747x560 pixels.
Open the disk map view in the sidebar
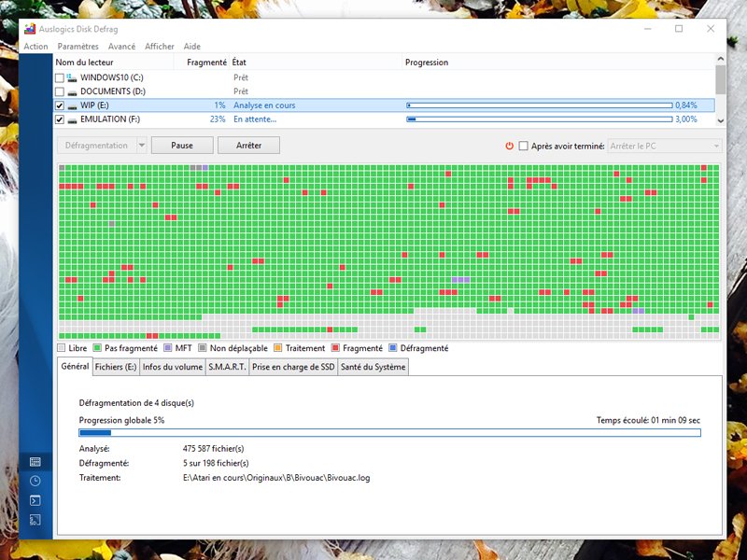coord(35,462)
